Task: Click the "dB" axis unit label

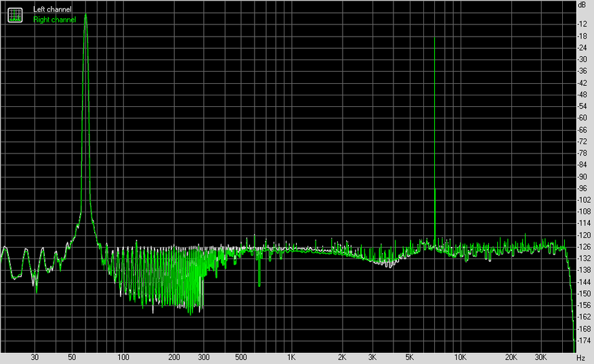Action: [582, 5]
